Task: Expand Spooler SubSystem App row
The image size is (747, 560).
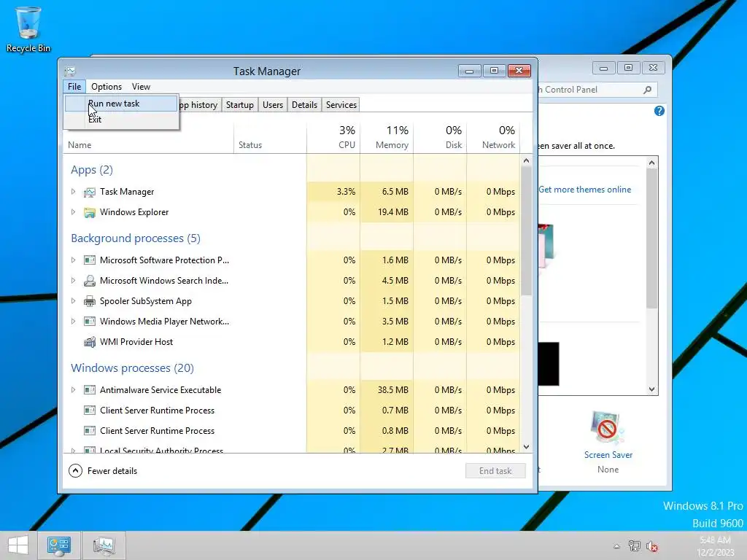Action: [x=73, y=301]
